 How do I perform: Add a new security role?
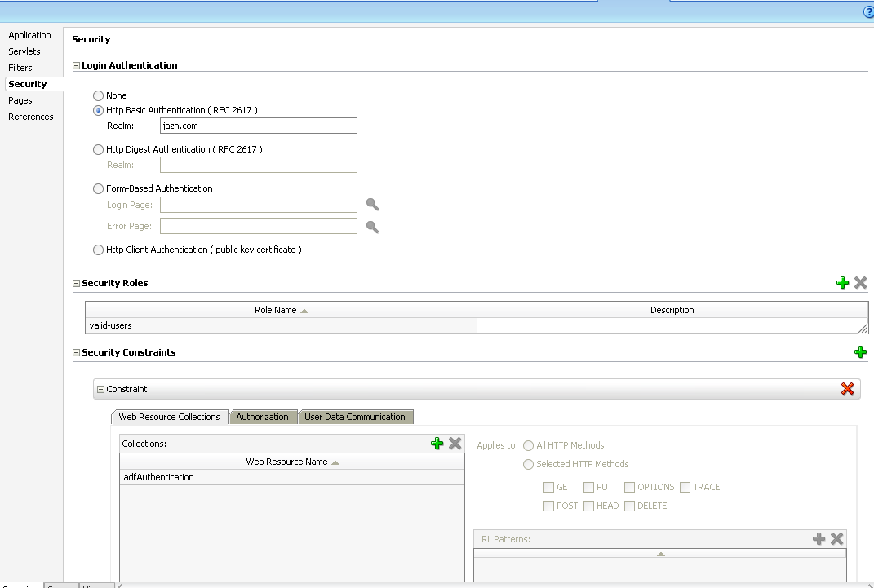click(x=842, y=283)
